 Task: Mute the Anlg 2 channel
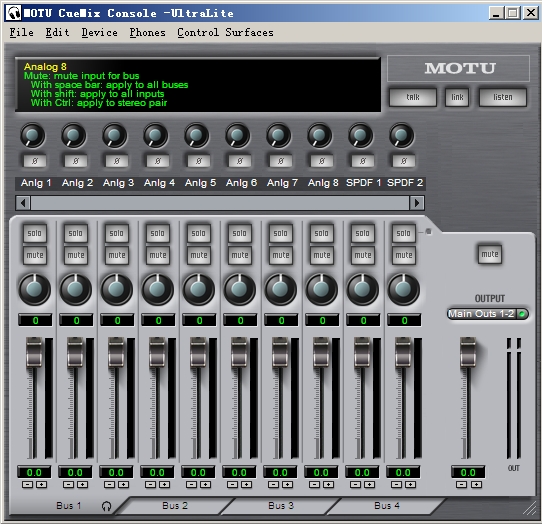[x=76, y=255]
